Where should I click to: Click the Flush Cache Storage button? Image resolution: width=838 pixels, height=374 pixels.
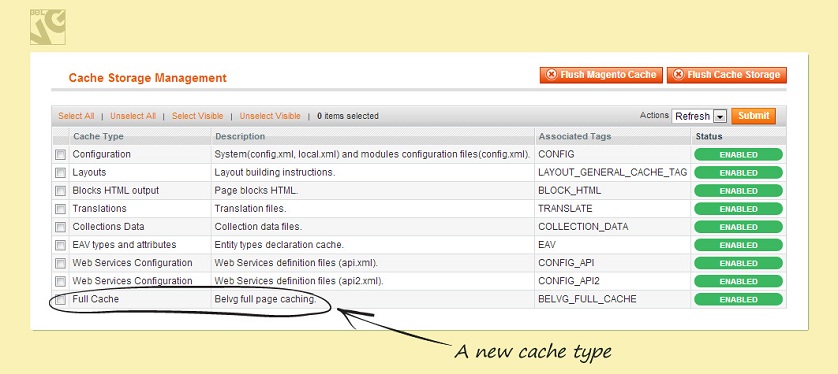[x=727, y=75]
